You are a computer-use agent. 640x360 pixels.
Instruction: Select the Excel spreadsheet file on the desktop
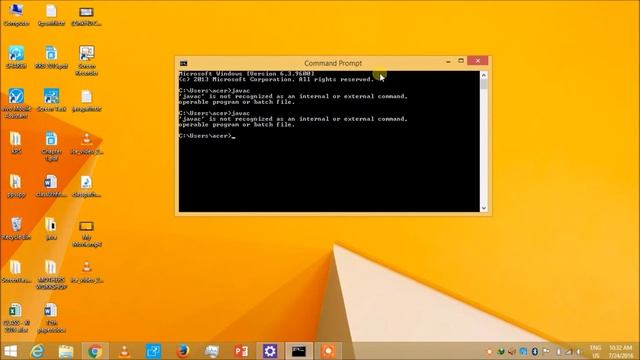point(16,318)
